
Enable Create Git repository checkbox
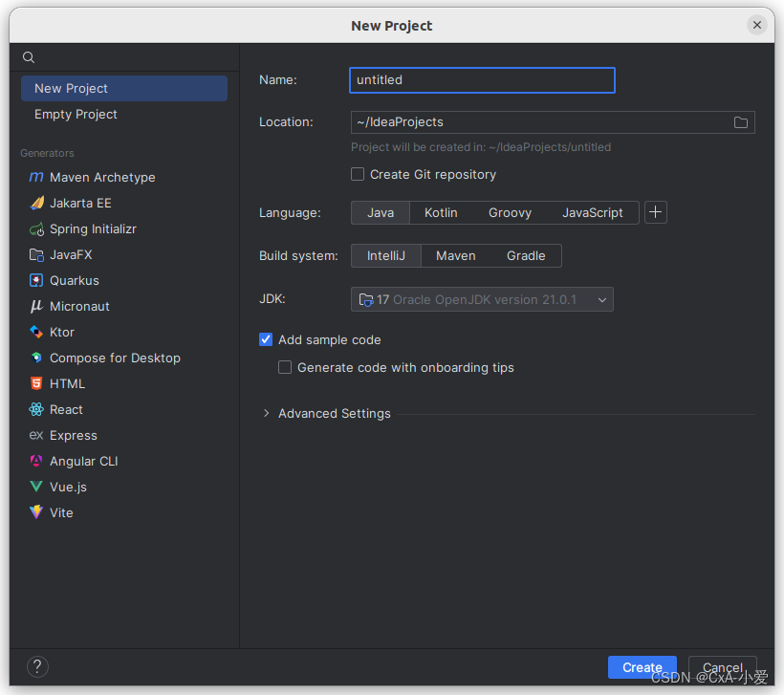(x=358, y=175)
